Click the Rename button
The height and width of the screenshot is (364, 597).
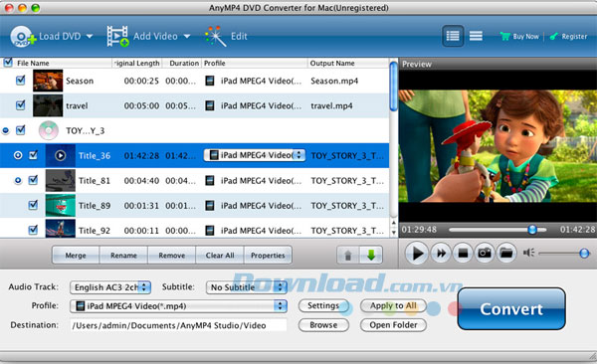click(x=123, y=256)
